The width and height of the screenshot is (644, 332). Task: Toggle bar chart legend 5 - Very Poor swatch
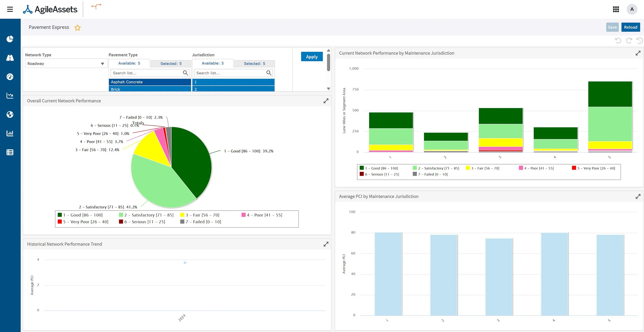(x=574, y=168)
